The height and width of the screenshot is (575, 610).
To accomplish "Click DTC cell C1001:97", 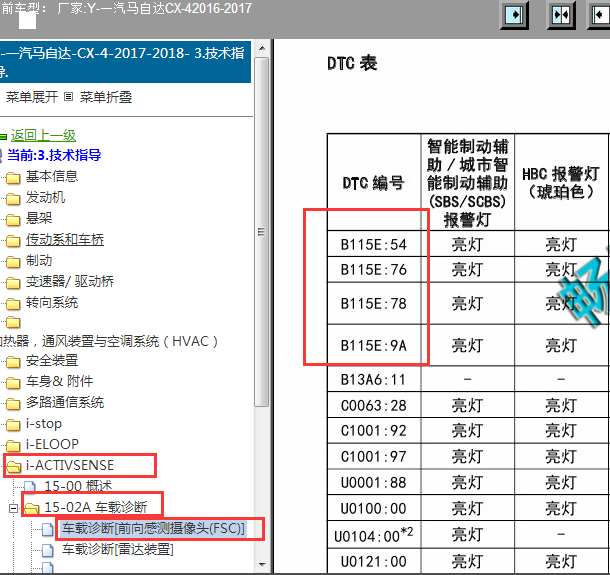I will click(374, 457).
